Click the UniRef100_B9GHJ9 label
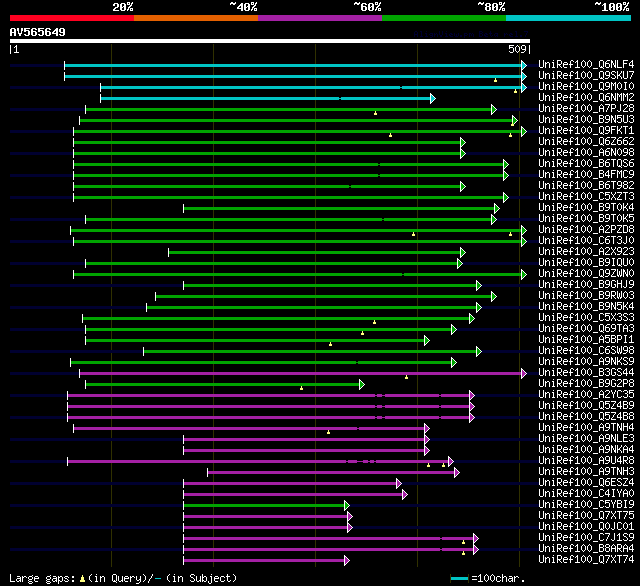 coord(586,284)
